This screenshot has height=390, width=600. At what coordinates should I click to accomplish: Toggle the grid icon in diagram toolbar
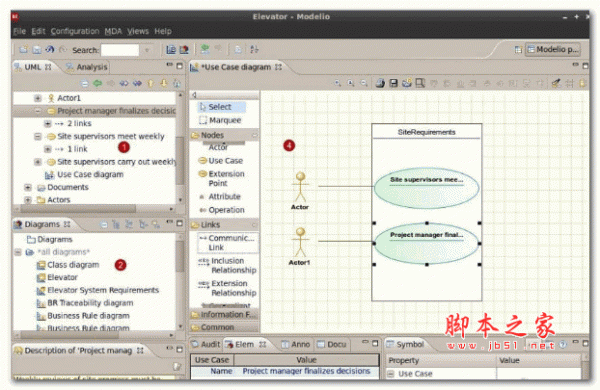(x=570, y=83)
